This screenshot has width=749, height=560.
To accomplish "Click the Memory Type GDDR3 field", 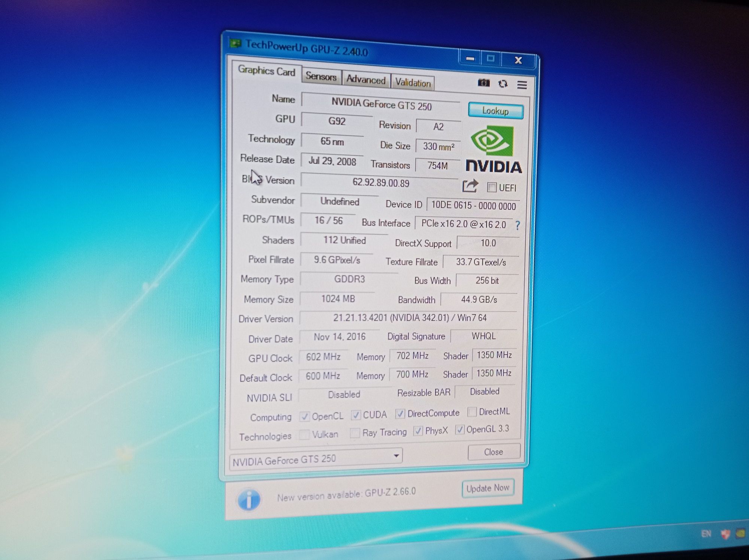I will [x=349, y=279].
